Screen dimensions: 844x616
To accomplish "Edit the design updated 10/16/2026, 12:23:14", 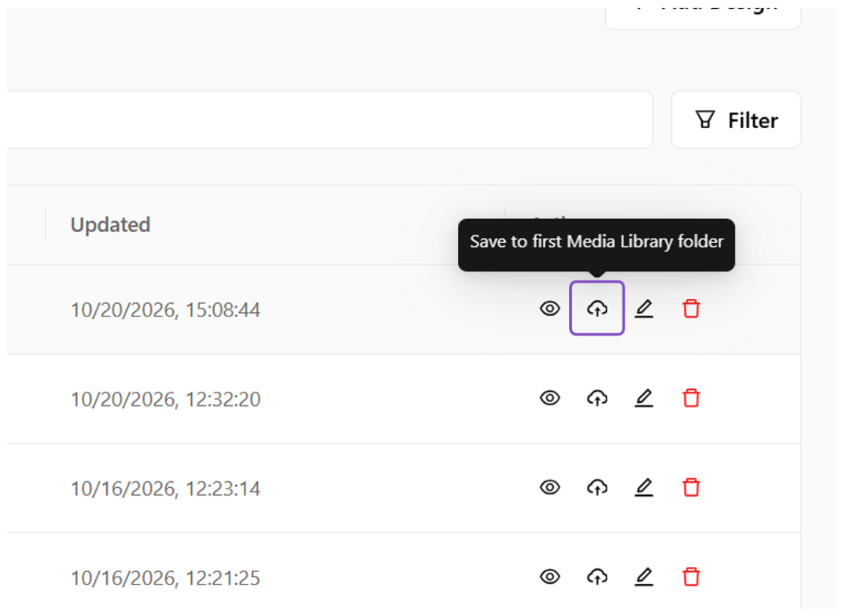I will point(644,487).
